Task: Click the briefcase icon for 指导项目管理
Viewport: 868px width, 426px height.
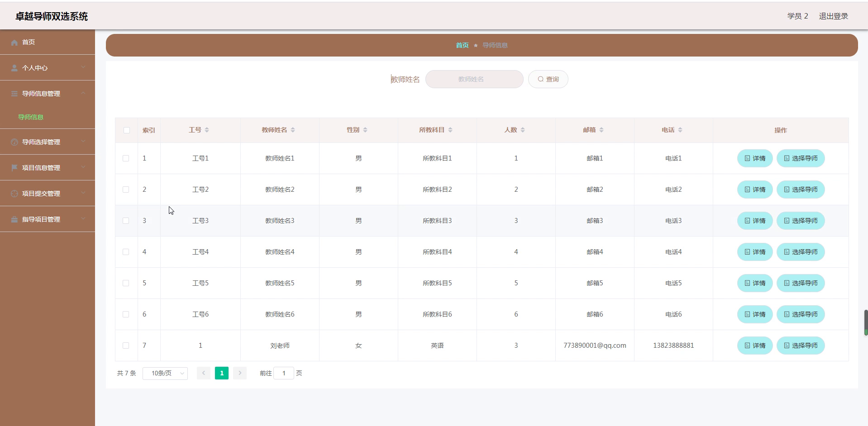Action: click(14, 219)
